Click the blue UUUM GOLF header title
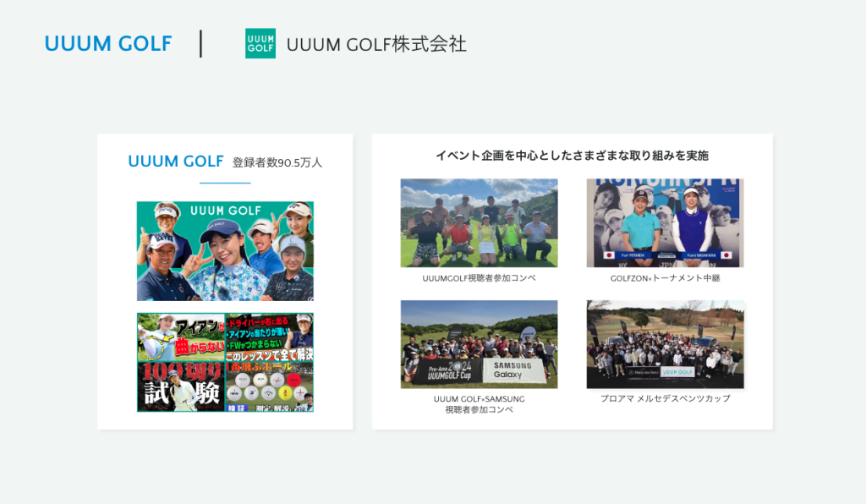Viewport: 866px width, 504px height. pos(108,44)
